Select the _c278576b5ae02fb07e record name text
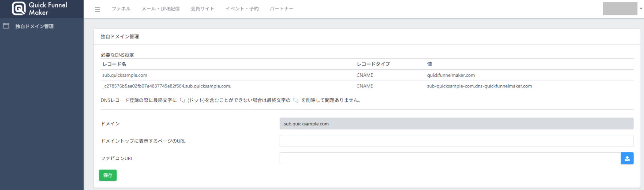 (x=166, y=86)
